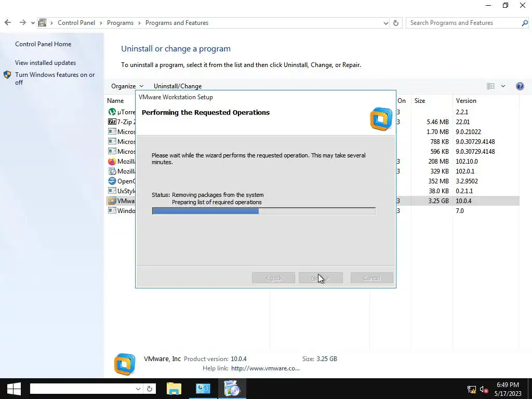This screenshot has height=399, width=532.
Task: Click the taskbar search input box
Action: click(x=83, y=389)
